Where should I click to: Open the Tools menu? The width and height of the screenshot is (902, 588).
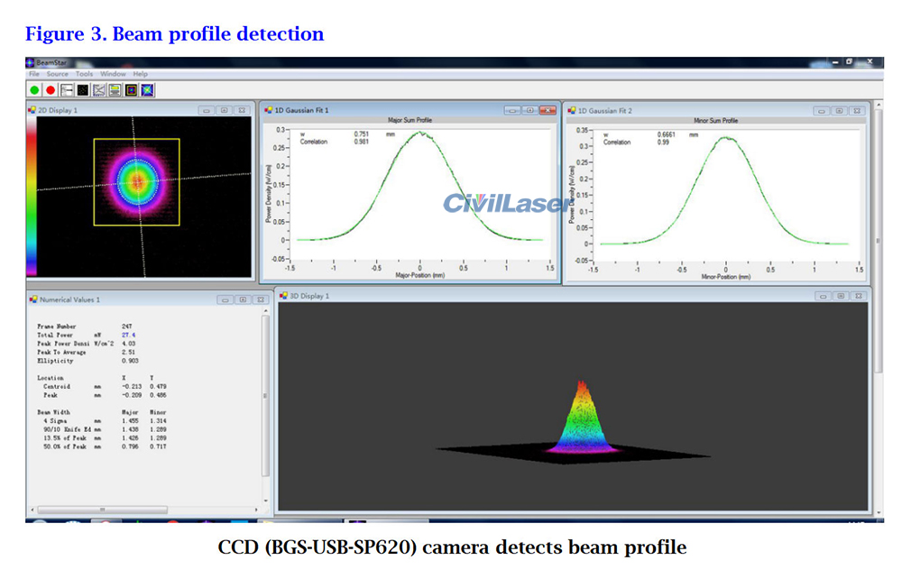click(x=84, y=74)
